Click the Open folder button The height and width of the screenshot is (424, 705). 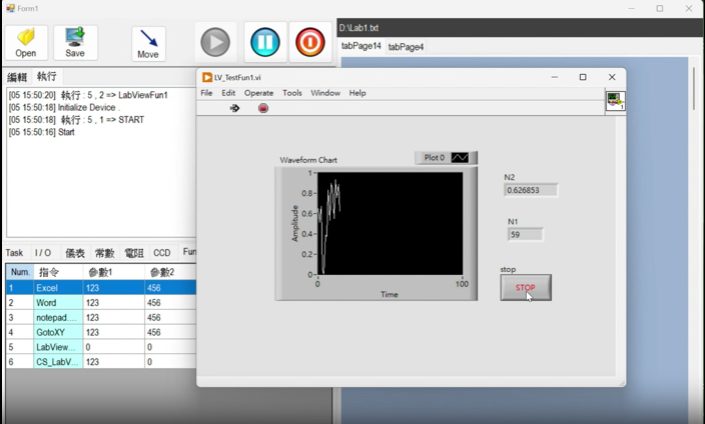coord(26,43)
